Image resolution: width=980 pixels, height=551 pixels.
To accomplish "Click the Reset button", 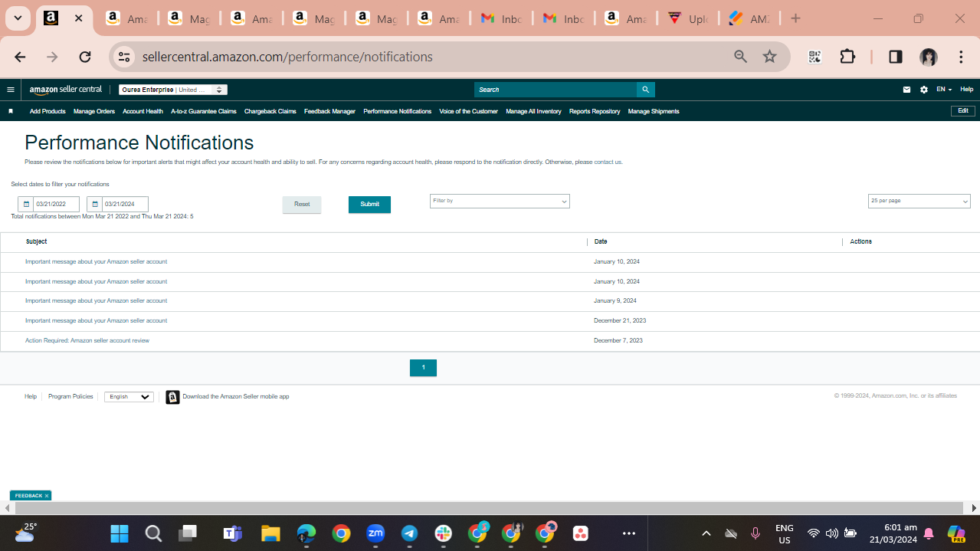I will point(302,205).
